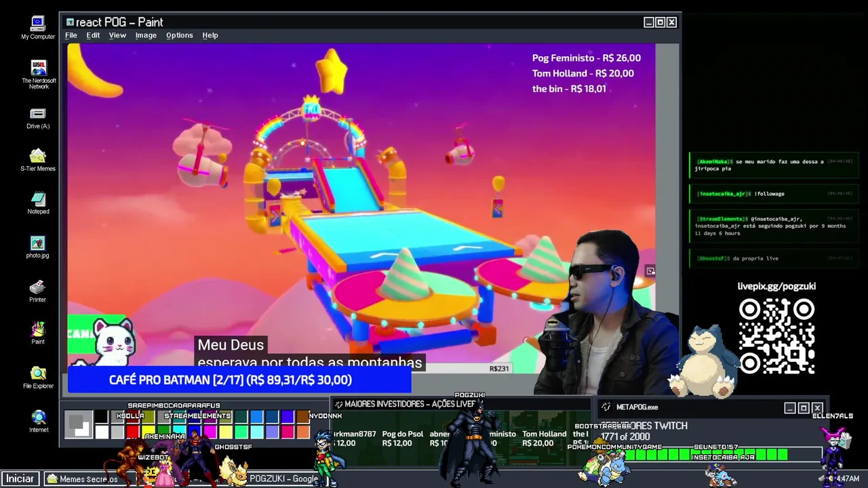Pick the periwinkle palette swatch
Viewport: 868px width, 488px height.
click(x=272, y=432)
